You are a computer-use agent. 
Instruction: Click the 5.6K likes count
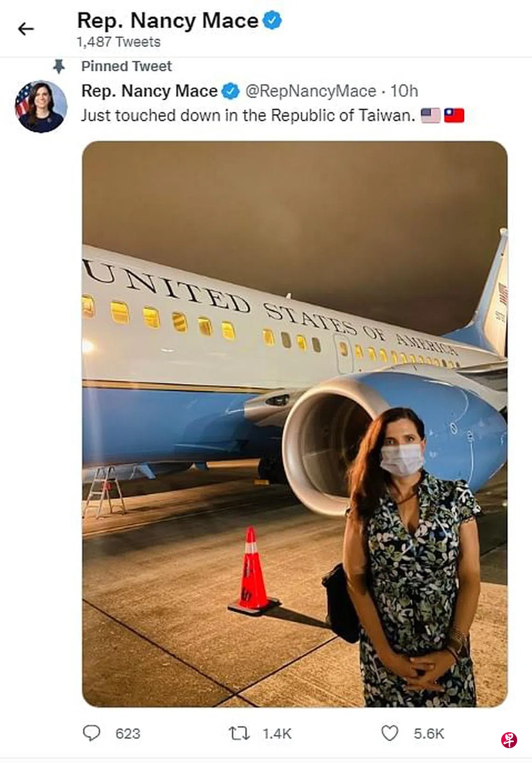(429, 734)
